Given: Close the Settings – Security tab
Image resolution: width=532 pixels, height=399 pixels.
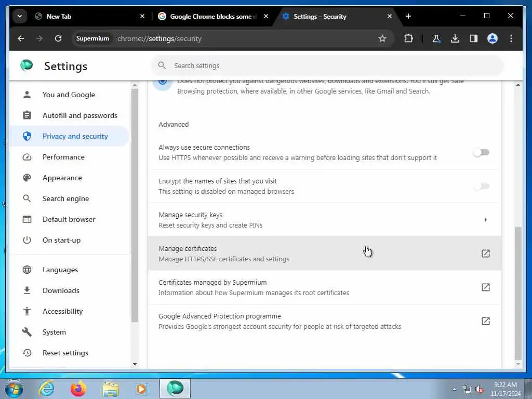Looking at the screenshot, I should tap(390, 16).
